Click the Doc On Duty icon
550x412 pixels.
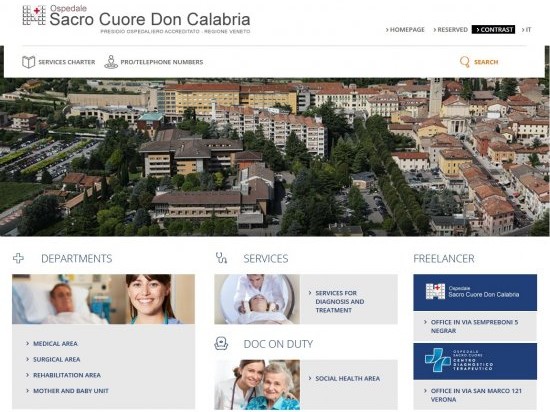coord(221,344)
